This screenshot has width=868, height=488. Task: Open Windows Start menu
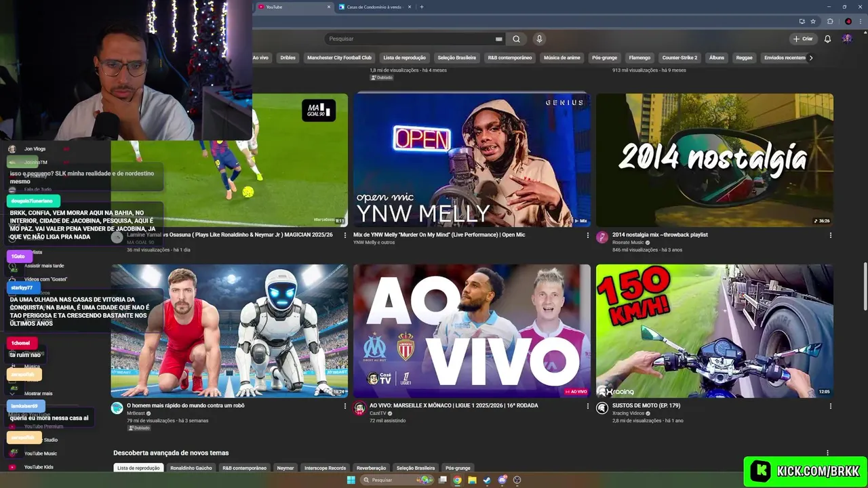pos(351,480)
